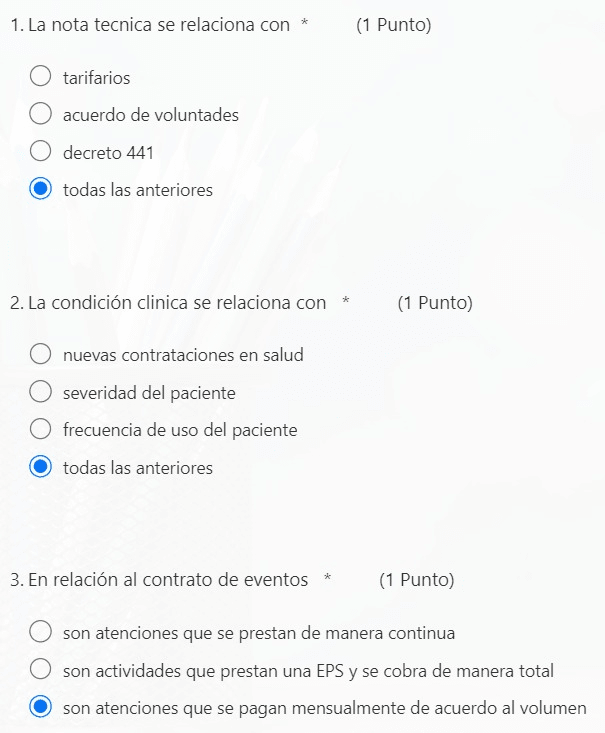Select radio for 'pagan mensualmente de acuerdo al volumen'

40,707
